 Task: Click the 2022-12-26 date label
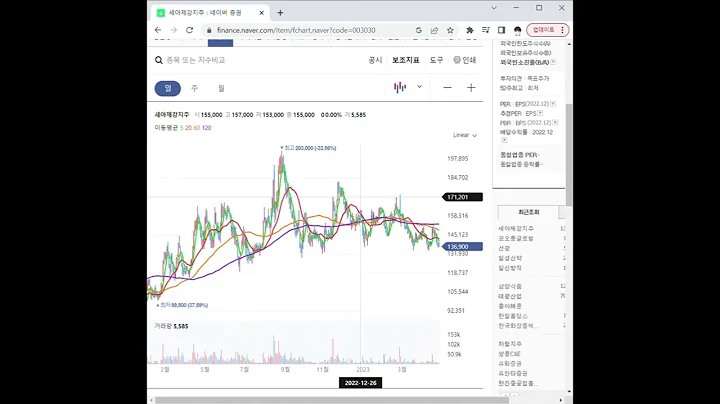pos(360,383)
